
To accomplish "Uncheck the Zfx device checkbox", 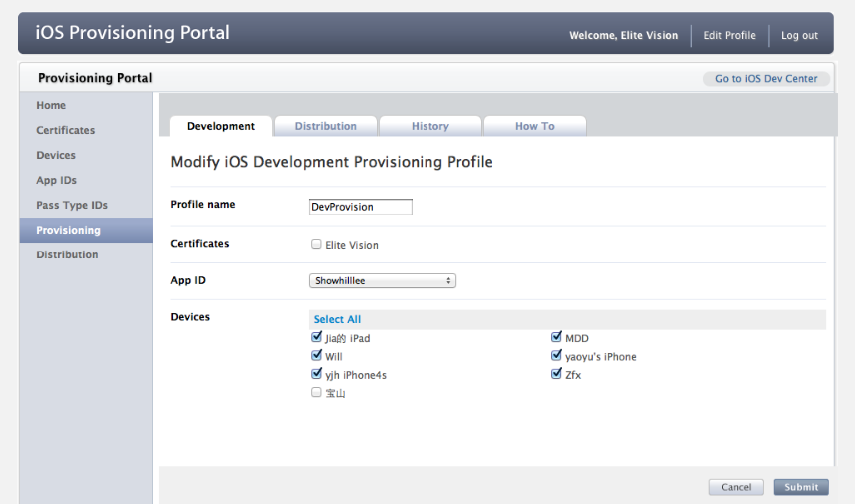I will coord(556,374).
